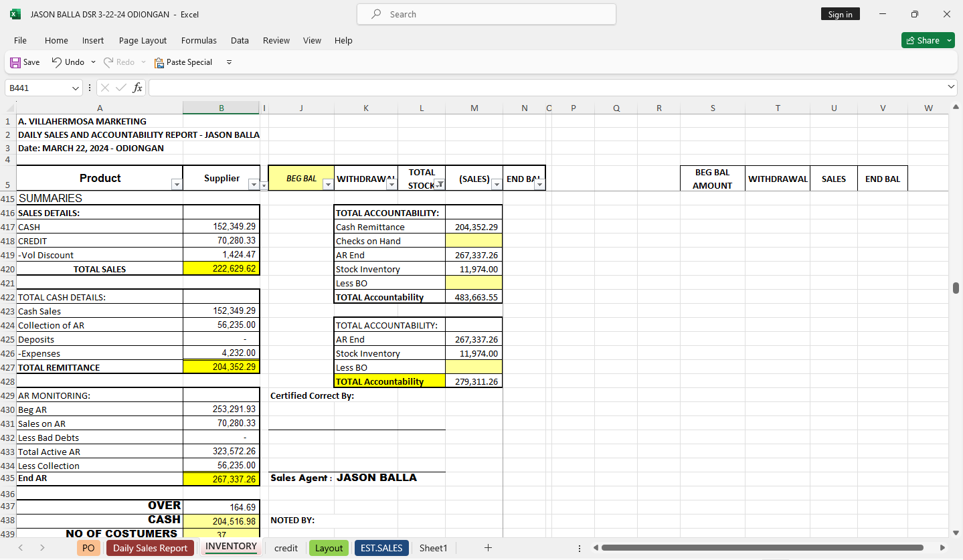Click the three-dot handle left of the formula bar
The height and width of the screenshot is (560, 963).
pos(90,88)
